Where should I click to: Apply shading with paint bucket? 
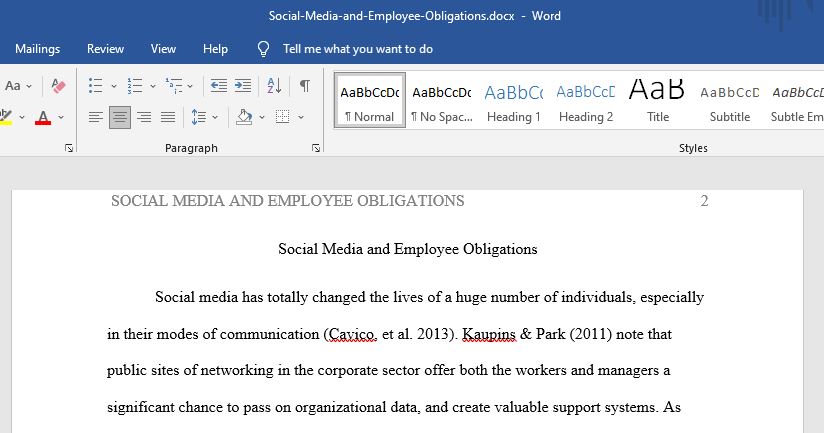pyautogui.click(x=244, y=117)
